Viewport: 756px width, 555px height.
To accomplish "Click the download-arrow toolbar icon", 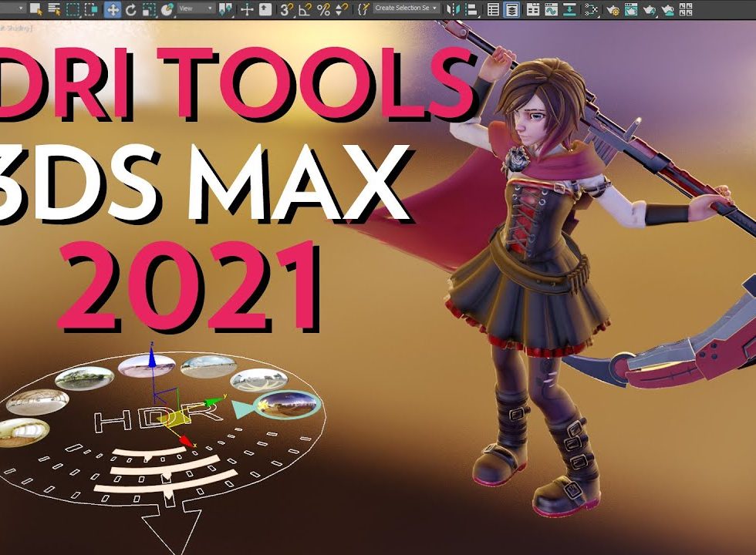I will [569, 9].
